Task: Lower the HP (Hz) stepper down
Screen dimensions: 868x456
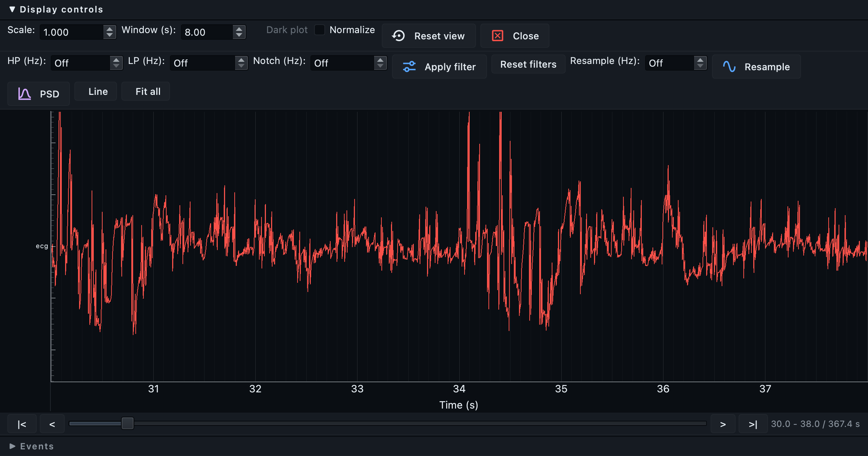Action: tap(116, 66)
